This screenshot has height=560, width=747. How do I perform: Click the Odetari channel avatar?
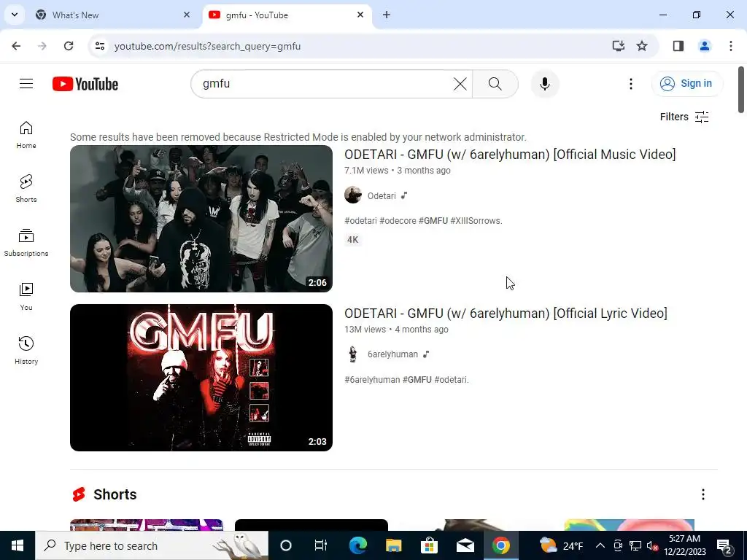[x=353, y=195]
